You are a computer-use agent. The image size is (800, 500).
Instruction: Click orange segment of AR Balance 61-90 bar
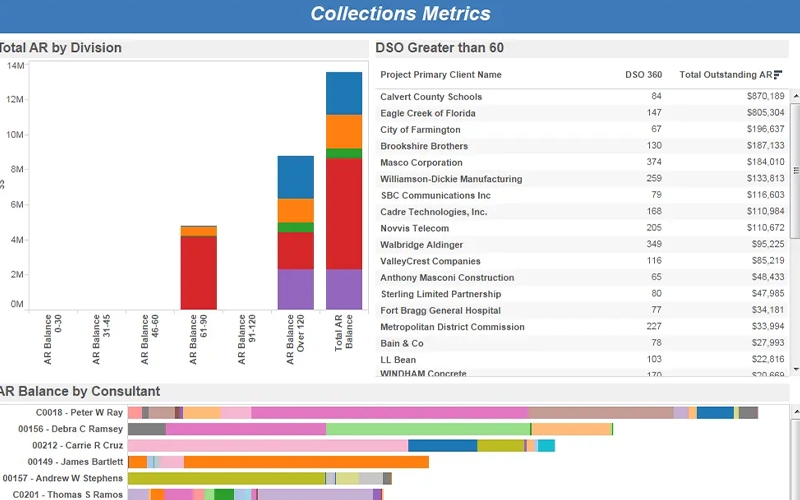198,232
